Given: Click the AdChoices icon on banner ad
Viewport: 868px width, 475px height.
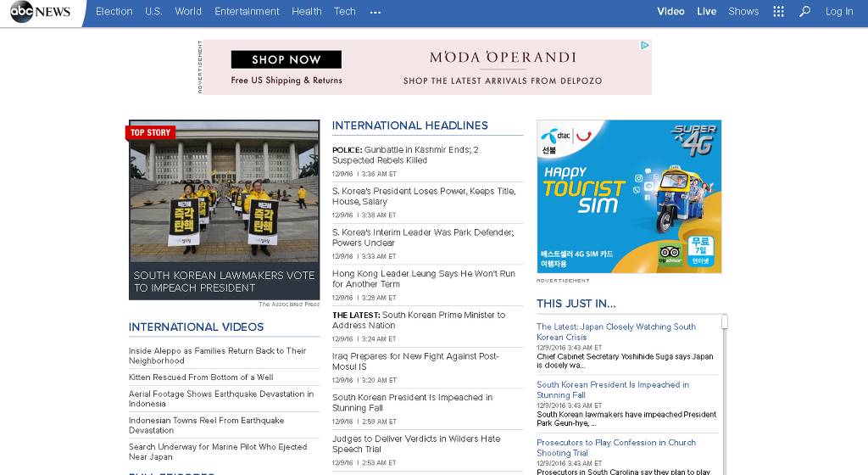Looking at the screenshot, I should (645, 45).
